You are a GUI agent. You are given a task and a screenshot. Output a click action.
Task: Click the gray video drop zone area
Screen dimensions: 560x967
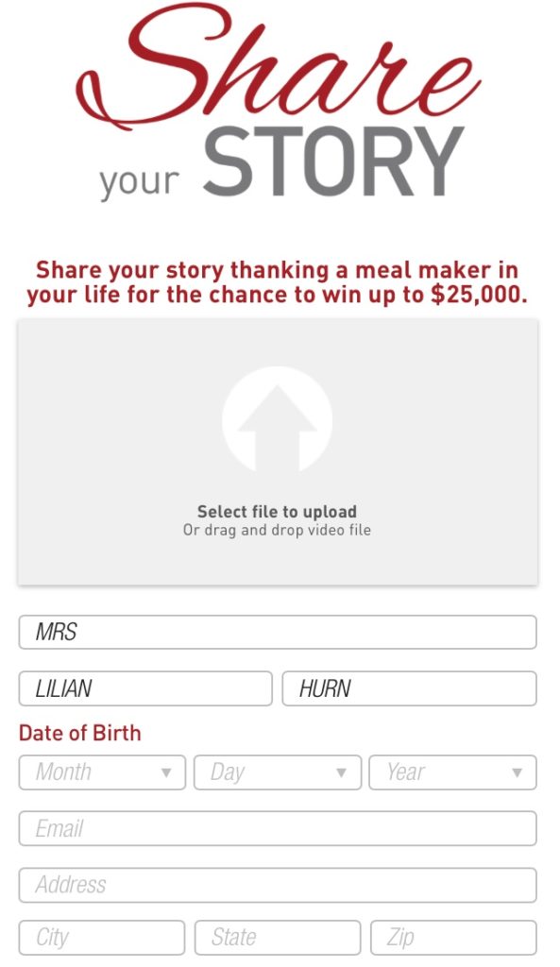[278, 451]
